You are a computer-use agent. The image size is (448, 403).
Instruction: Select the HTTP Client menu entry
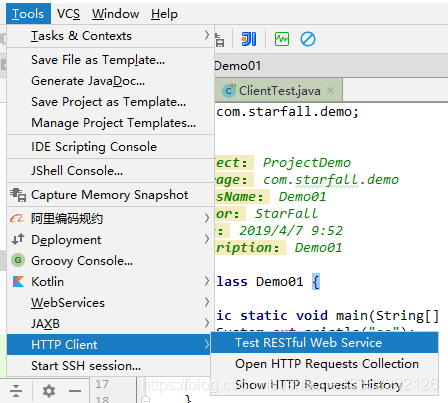[x=110, y=345]
